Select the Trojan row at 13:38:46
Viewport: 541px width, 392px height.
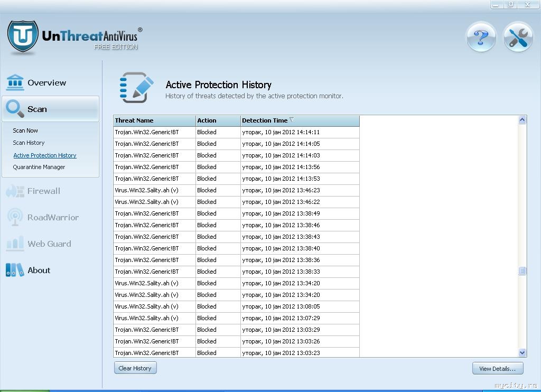(236, 226)
